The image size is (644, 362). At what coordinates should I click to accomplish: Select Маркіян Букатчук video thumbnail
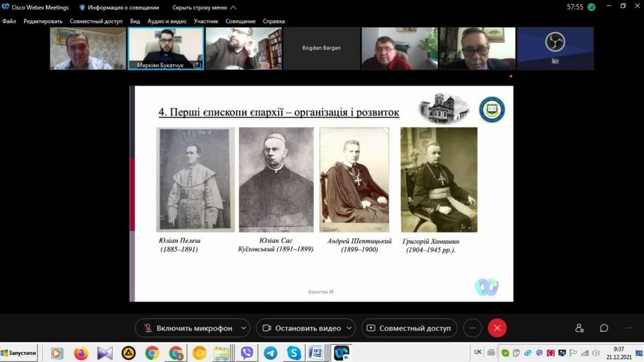165,48
